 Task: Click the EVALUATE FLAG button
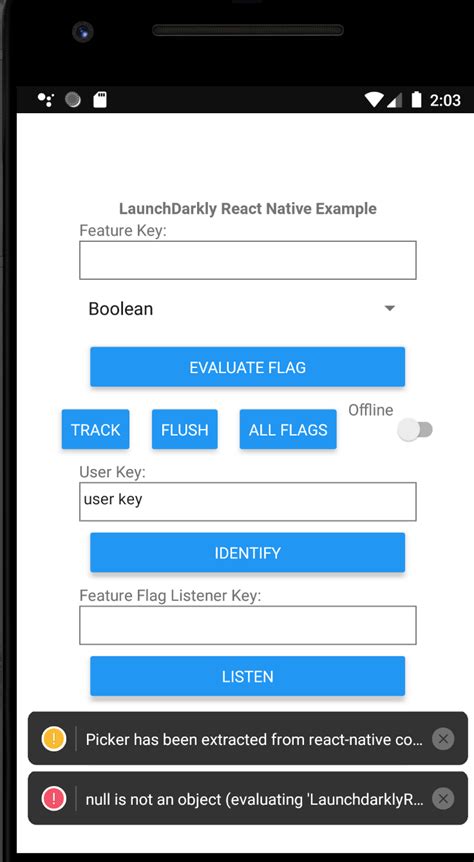click(x=247, y=367)
